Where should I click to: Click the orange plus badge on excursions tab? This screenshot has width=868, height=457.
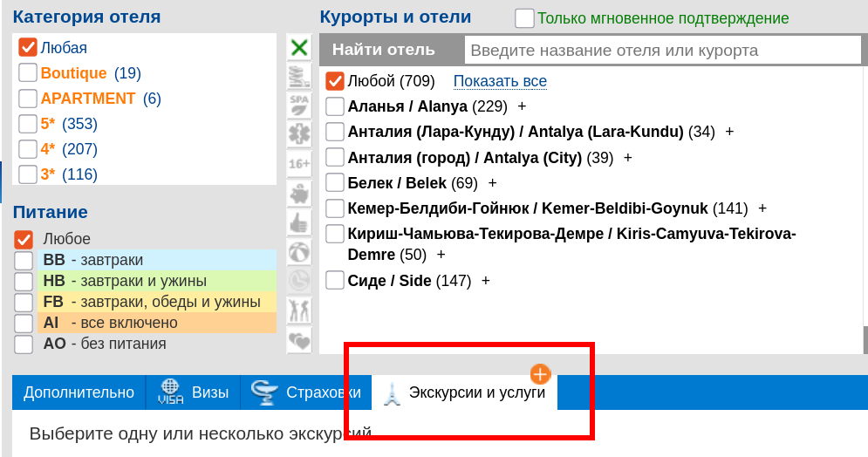pos(541,374)
